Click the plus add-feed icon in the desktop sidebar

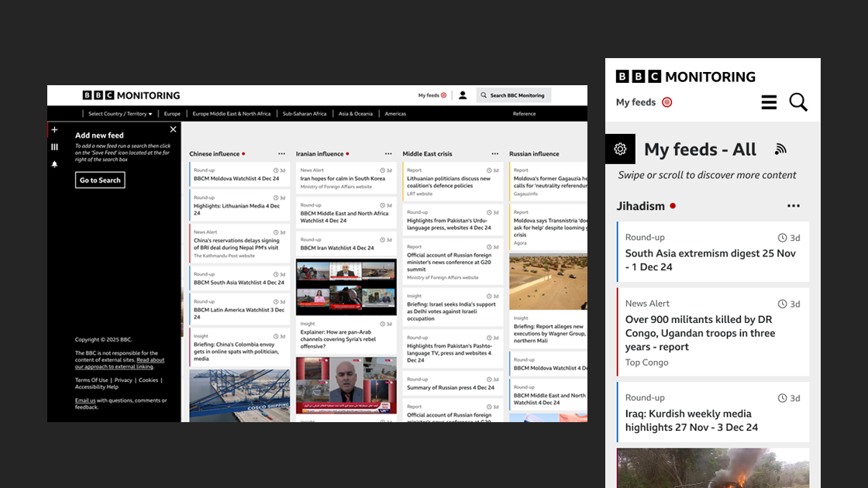54,129
